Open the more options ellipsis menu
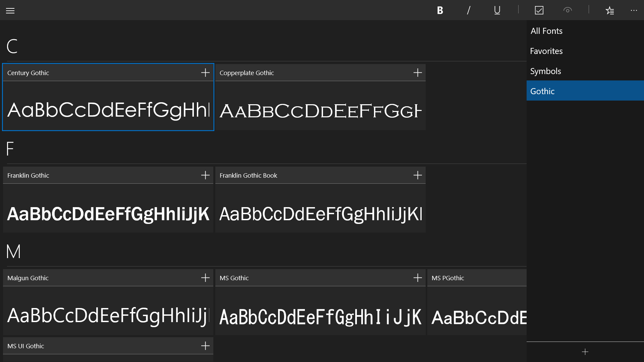 (634, 10)
